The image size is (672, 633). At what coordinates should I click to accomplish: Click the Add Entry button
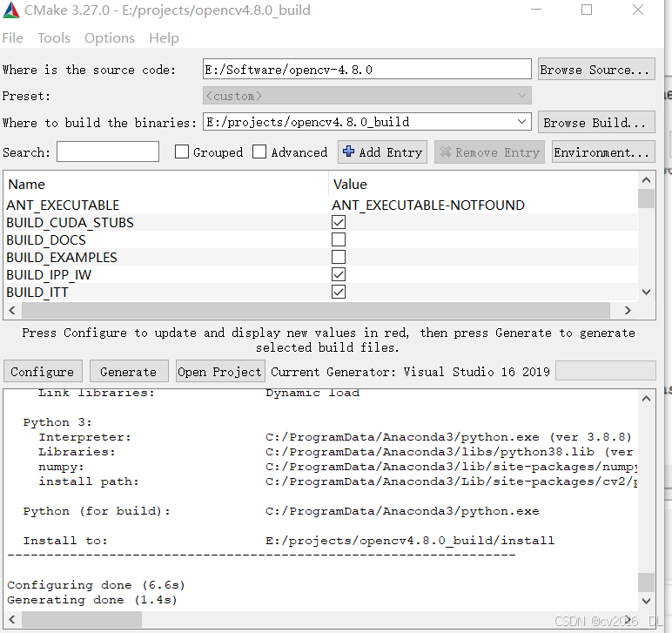(x=382, y=152)
